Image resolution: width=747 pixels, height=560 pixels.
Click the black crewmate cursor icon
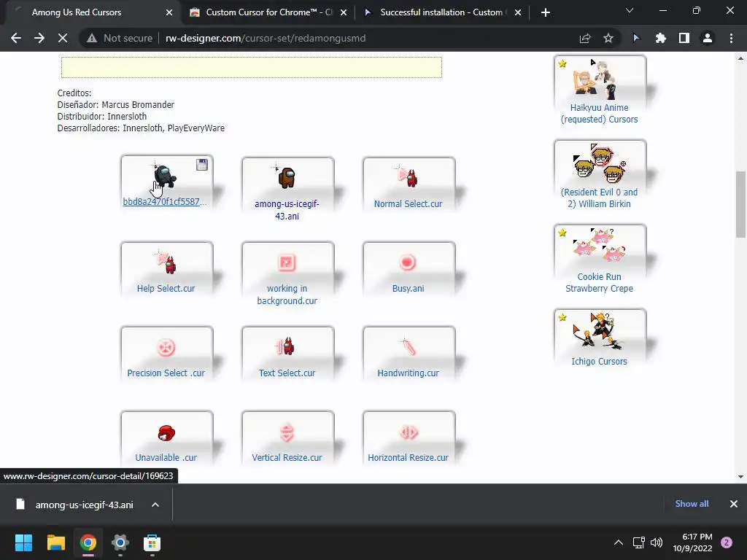click(x=164, y=176)
